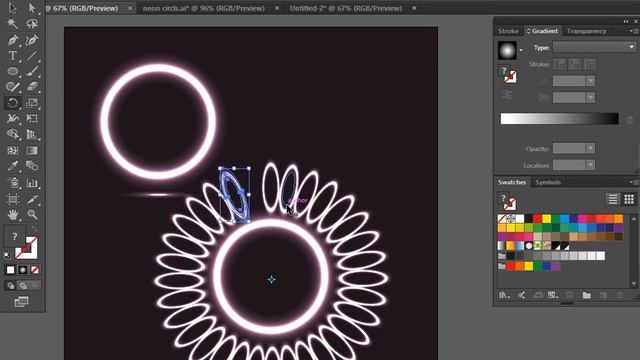
Task: Switch to the Gradient panel tab
Action: [542, 31]
